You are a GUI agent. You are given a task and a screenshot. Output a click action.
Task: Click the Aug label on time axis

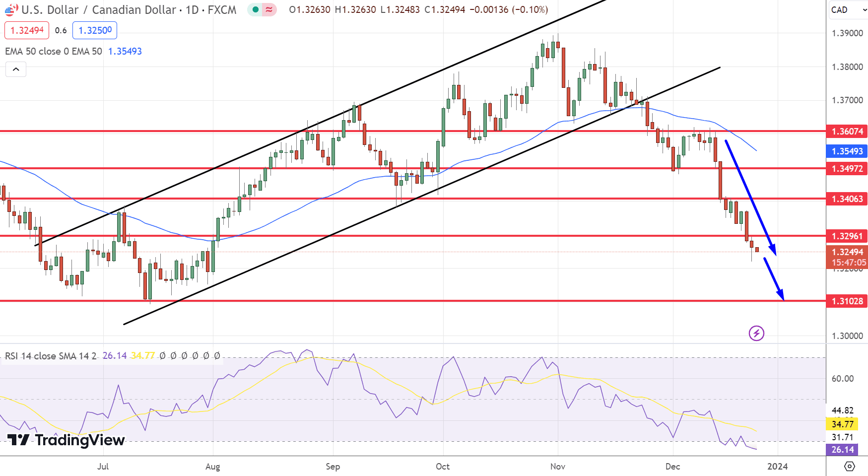click(x=212, y=467)
